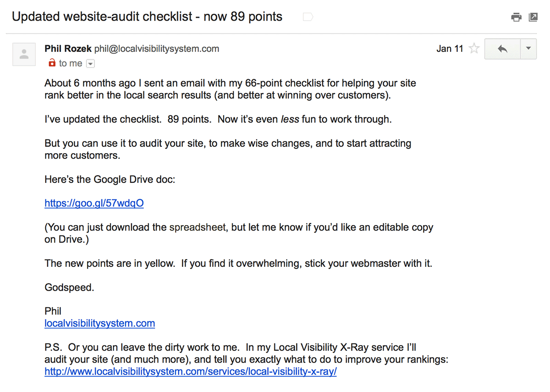Open the More dropdown beside Reply

point(528,49)
